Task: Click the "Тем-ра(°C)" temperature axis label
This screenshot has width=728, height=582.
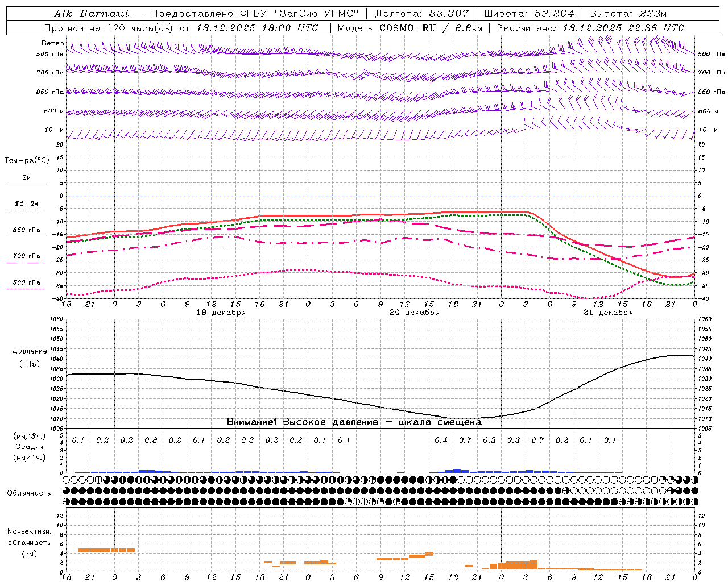Action: 27,161
